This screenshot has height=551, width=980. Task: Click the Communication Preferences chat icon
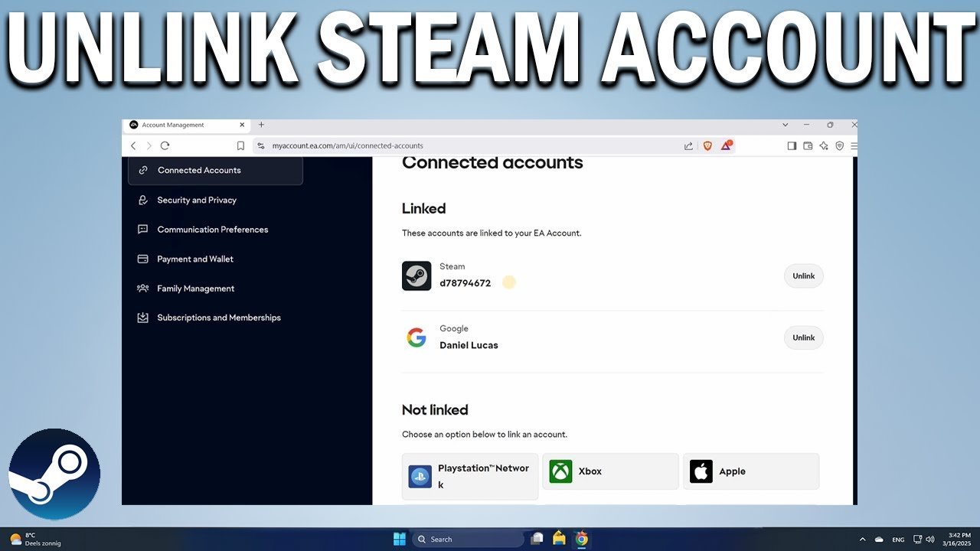(x=142, y=230)
